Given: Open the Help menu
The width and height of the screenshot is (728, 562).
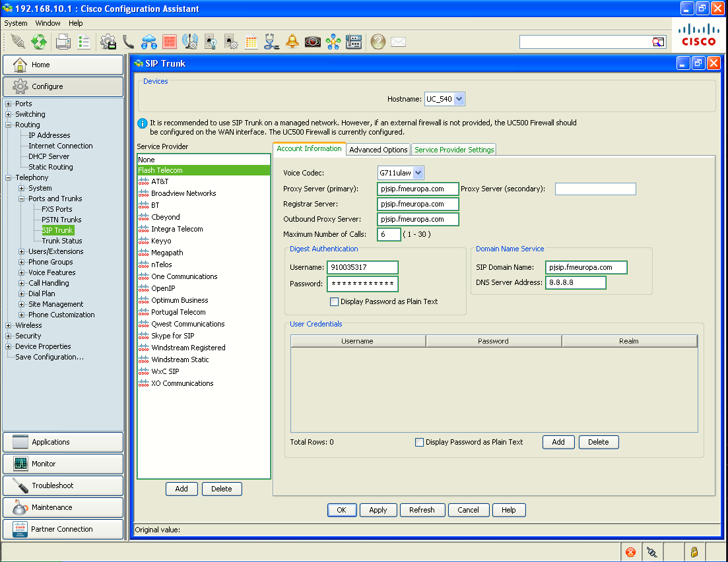Looking at the screenshot, I should pos(76,23).
